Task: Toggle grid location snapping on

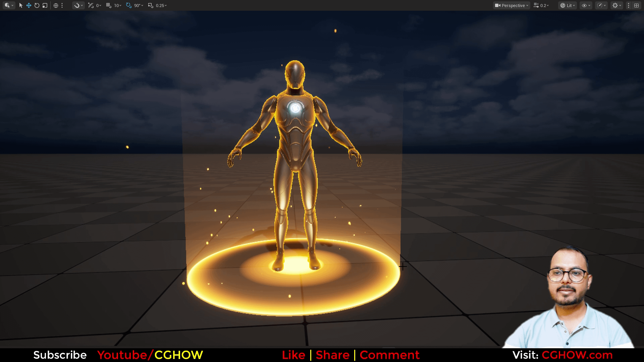Action: [x=109, y=5]
